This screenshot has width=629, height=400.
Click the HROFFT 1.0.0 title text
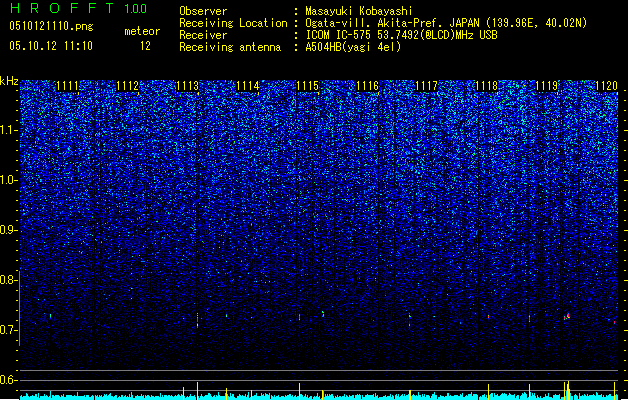click(x=78, y=8)
